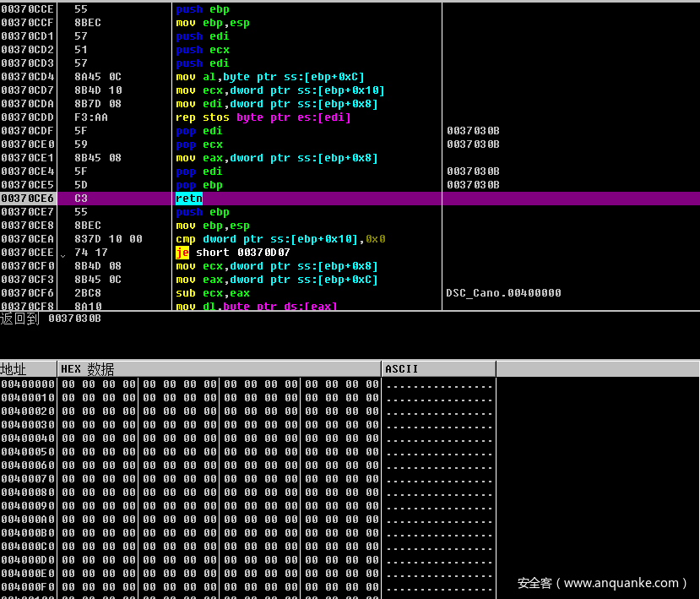Select the cmp dword ptr instruction at 00370CEA
The width and height of the screenshot is (700, 599).
(279, 239)
